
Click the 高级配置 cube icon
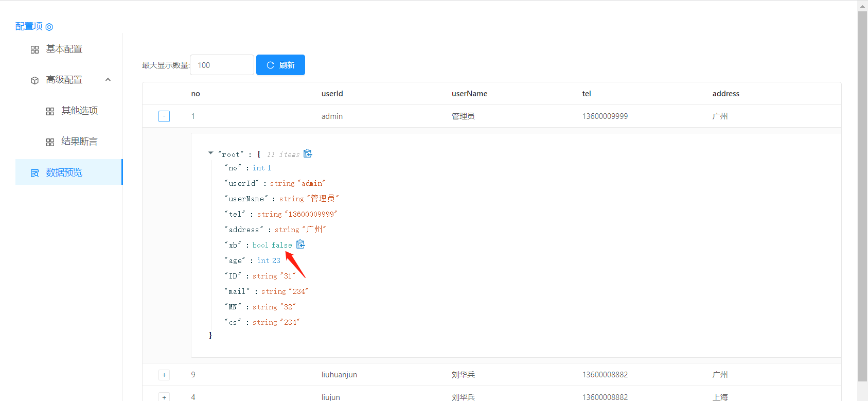pyautogui.click(x=34, y=80)
